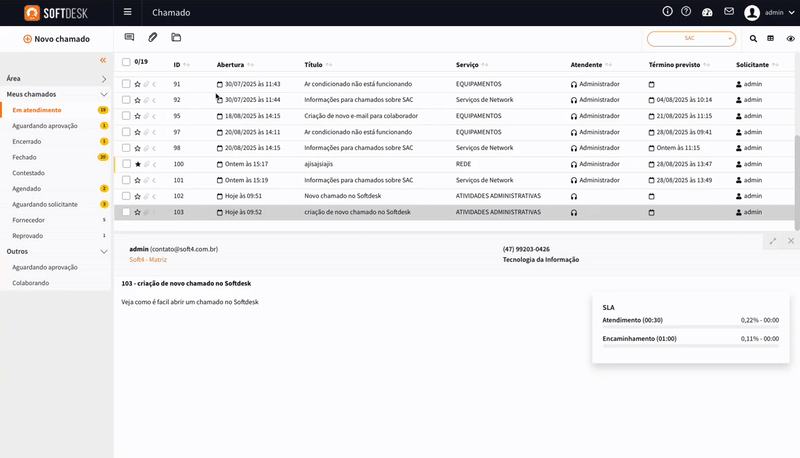Check the checkbox for ticket 91
The height and width of the screenshot is (458, 800).
(126, 84)
